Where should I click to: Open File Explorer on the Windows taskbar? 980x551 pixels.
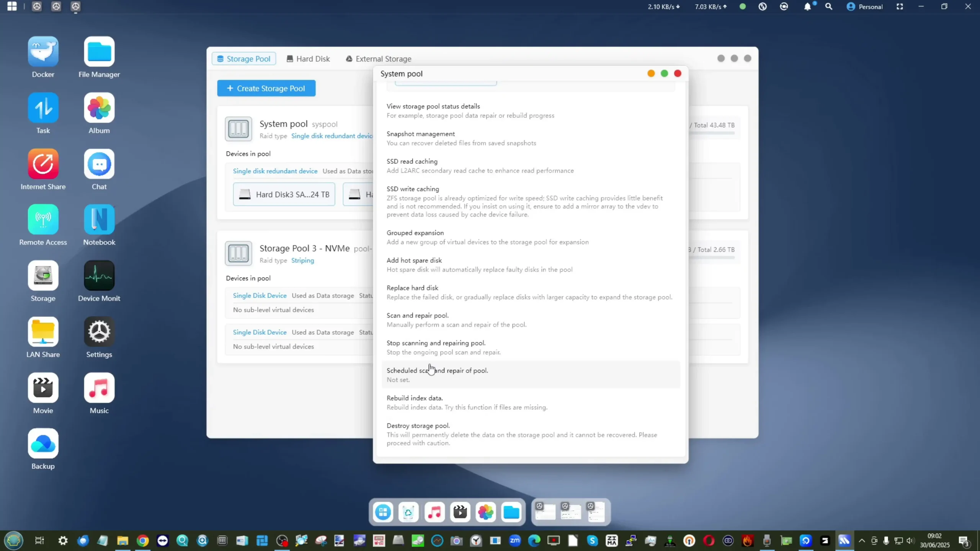122,541
